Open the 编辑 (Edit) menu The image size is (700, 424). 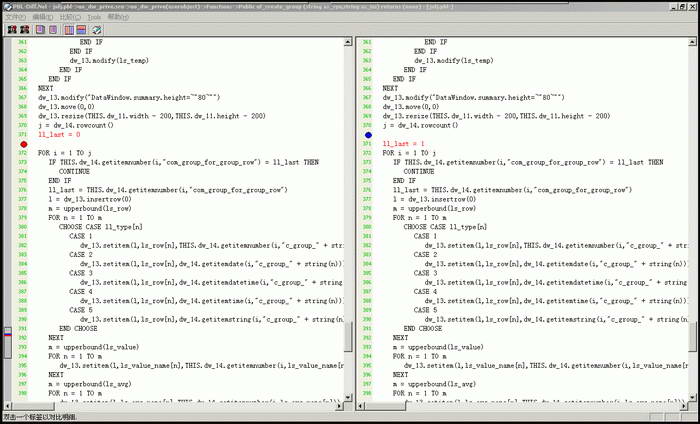tap(43, 17)
